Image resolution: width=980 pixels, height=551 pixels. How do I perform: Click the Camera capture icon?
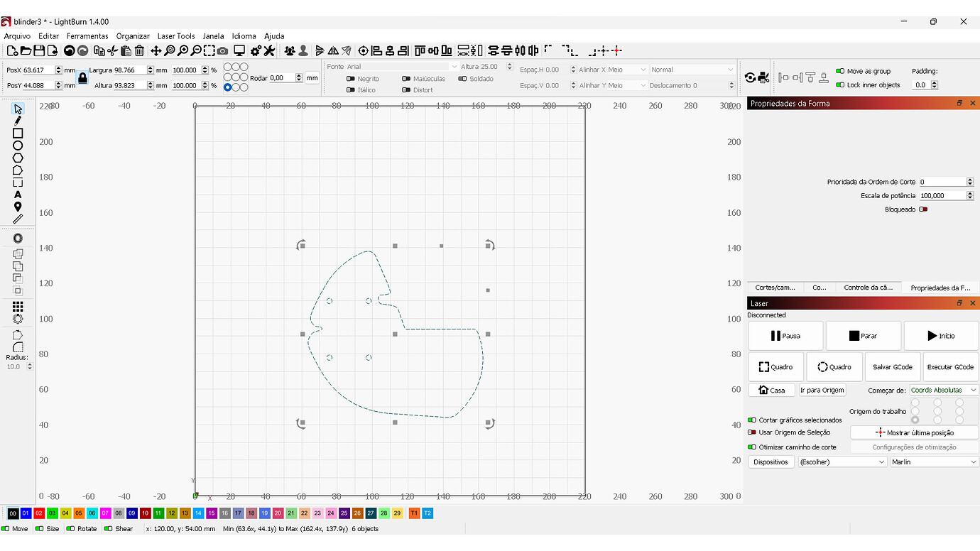(222, 50)
